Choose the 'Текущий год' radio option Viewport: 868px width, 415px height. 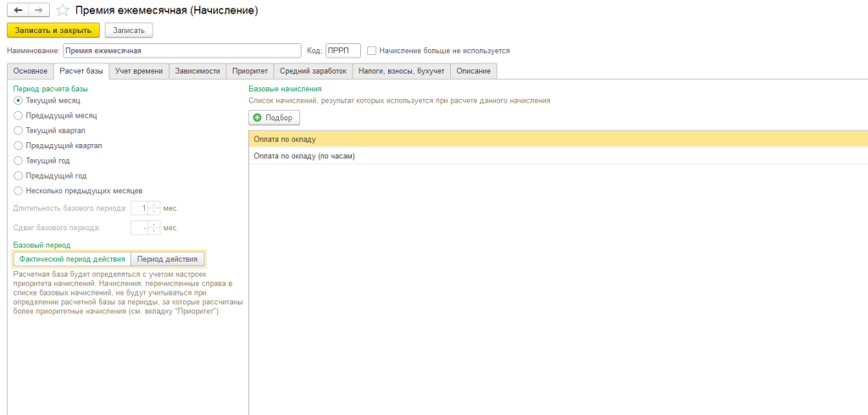tap(19, 160)
